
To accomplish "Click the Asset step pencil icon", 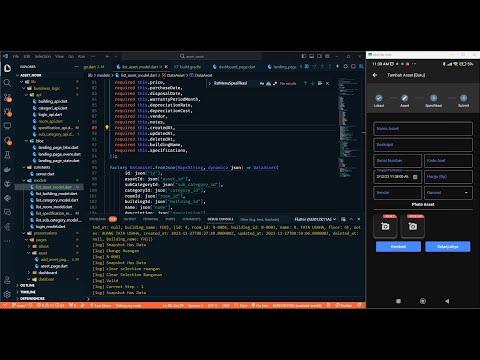I will (x=404, y=98).
